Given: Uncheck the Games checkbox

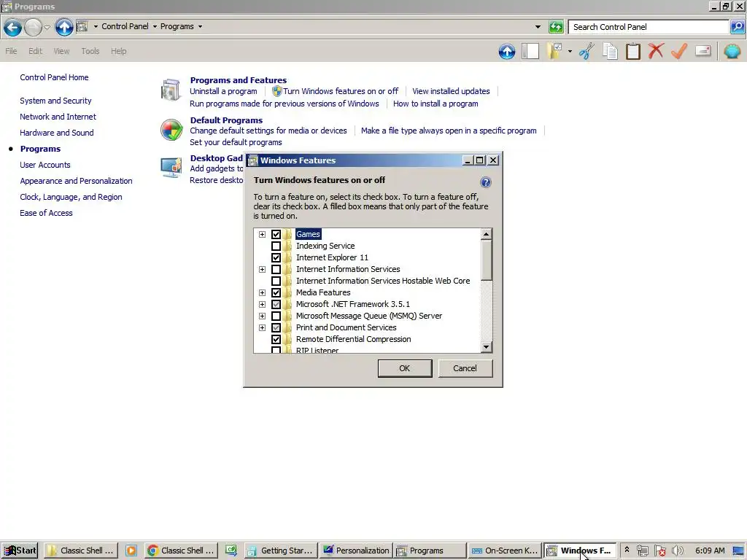Looking at the screenshot, I should tap(276, 234).
